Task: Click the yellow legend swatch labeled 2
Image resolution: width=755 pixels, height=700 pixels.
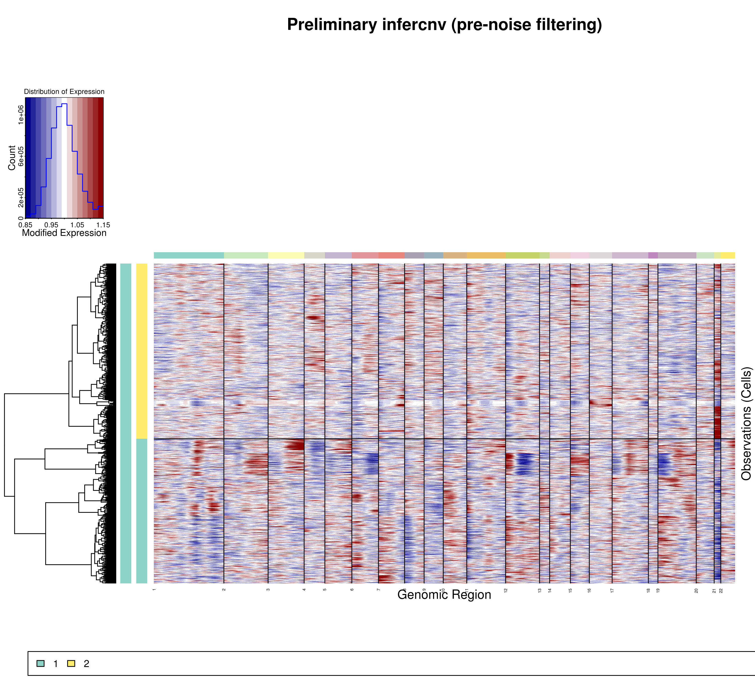Action: click(x=71, y=663)
